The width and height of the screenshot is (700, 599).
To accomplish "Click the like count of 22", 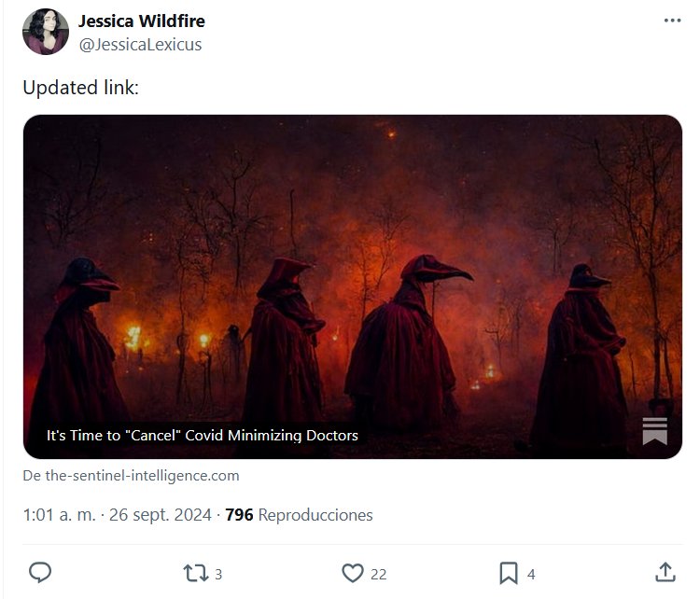I will pos(379,574).
